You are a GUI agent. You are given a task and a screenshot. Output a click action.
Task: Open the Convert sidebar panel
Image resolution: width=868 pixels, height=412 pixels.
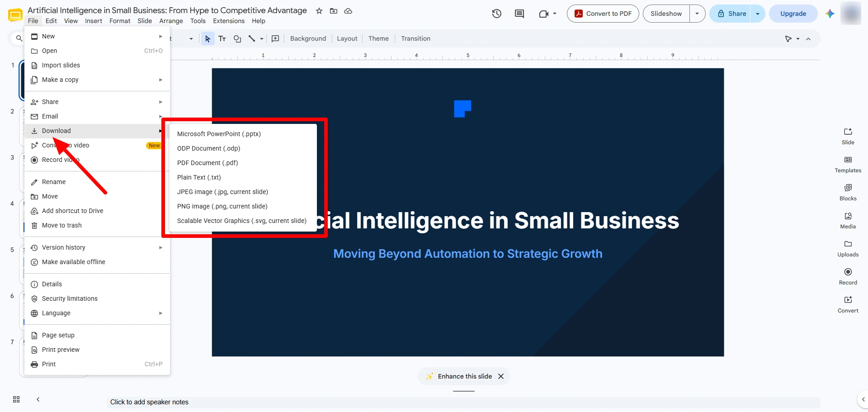[x=848, y=304]
